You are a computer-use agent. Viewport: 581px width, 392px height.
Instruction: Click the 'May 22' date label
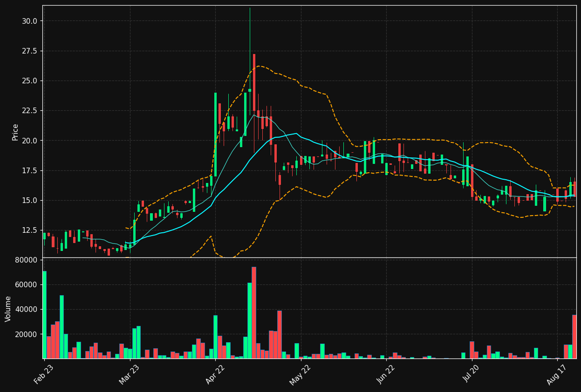tap(300, 374)
